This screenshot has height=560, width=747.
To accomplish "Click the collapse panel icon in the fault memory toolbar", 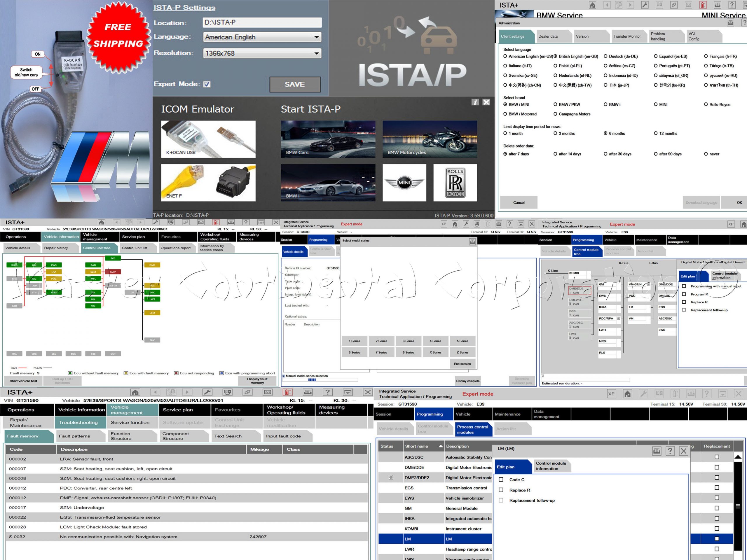I will pyautogui.click(x=348, y=392).
